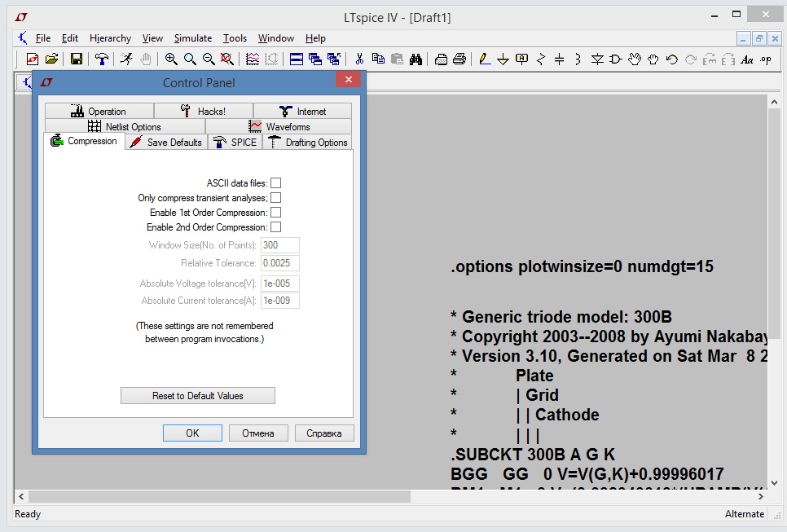Click the Find binoculars icon

[415, 59]
